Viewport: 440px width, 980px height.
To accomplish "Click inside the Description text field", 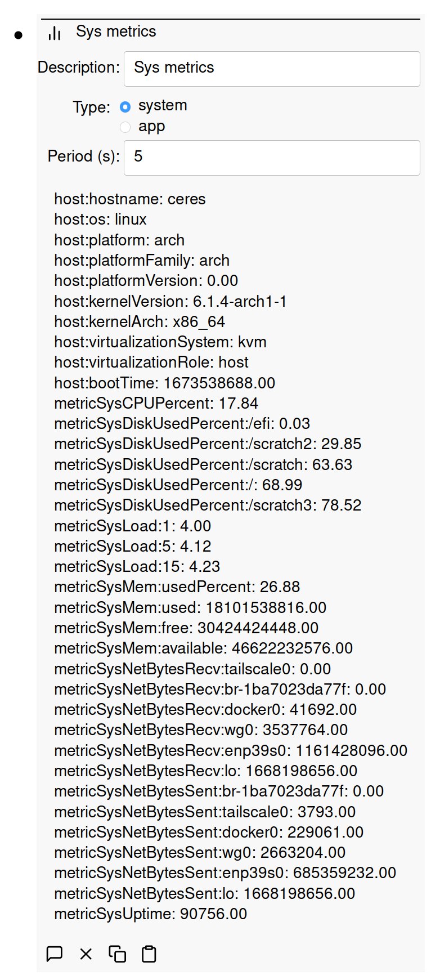I will 272,68.
